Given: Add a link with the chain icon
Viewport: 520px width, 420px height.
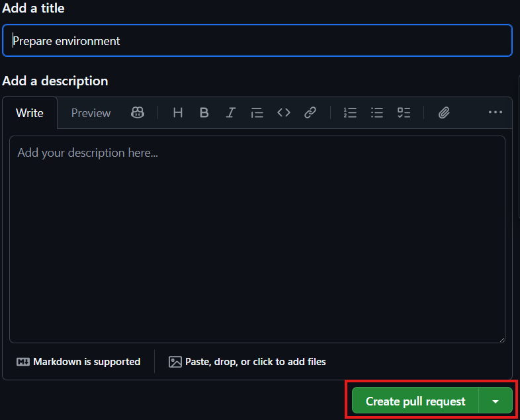Looking at the screenshot, I should point(310,112).
